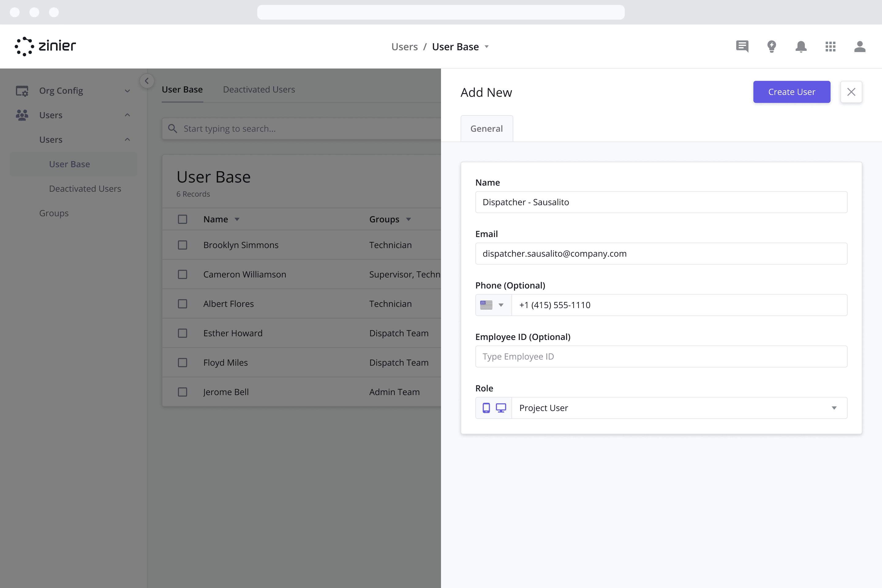Open the notifications bell
Image resolution: width=882 pixels, height=588 pixels.
point(801,47)
